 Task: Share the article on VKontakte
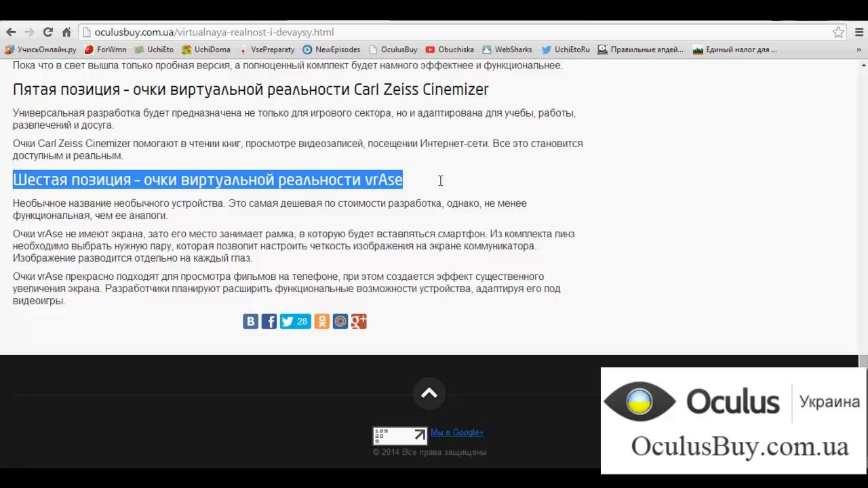coord(250,321)
